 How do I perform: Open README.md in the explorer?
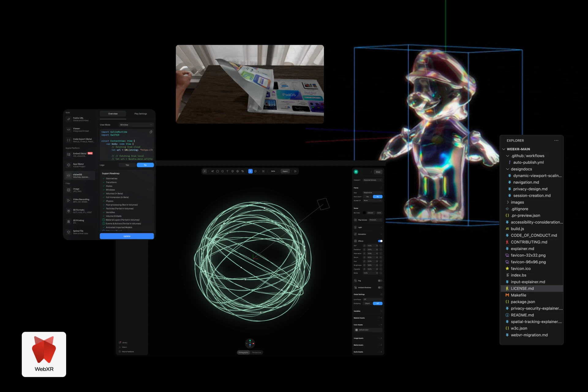tap(532, 315)
